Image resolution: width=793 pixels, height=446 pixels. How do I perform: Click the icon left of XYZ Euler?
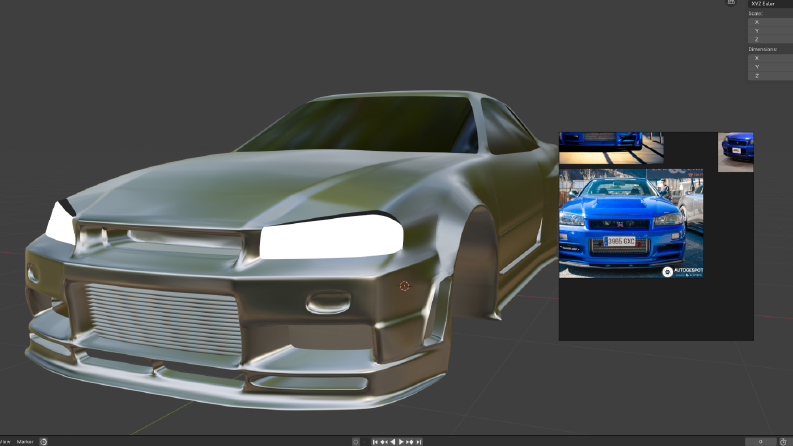[731, 3]
